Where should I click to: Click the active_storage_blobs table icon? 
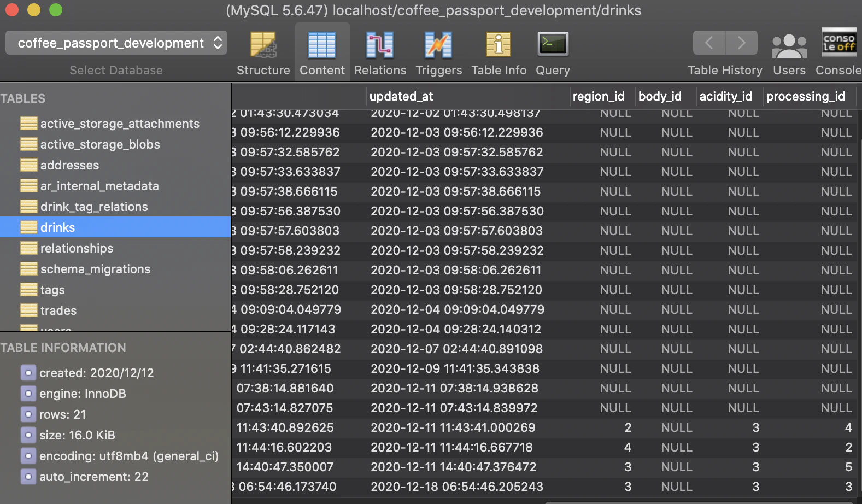tap(28, 144)
